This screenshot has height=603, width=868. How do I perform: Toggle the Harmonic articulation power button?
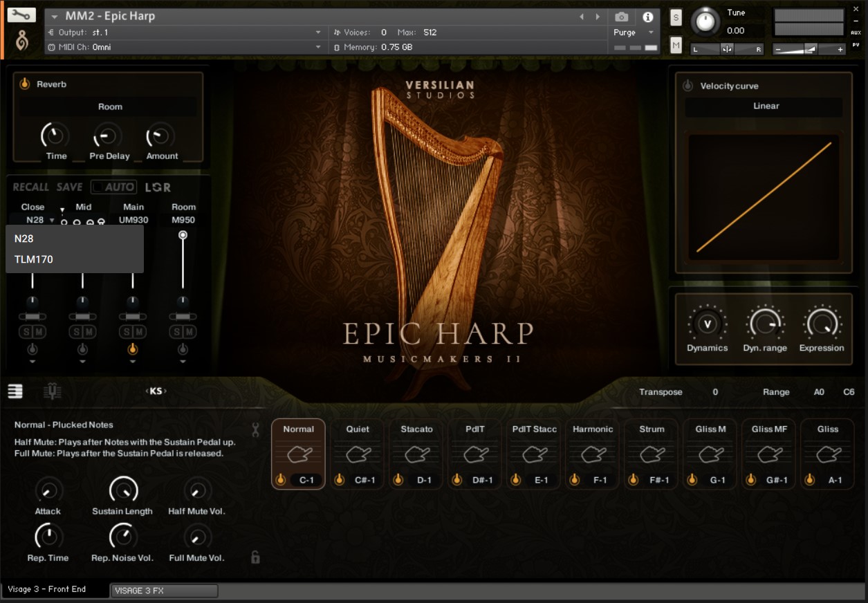click(575, 479)
